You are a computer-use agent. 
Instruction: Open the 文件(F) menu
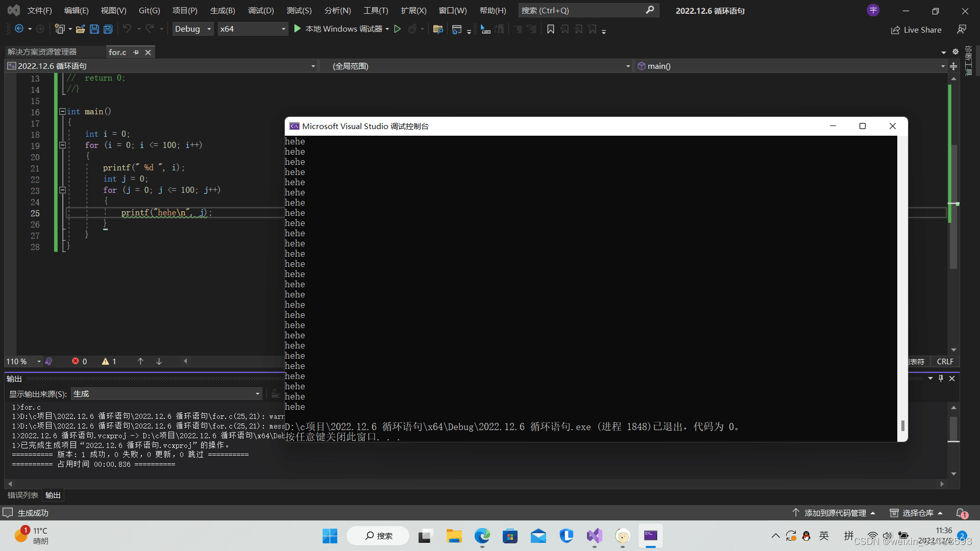[40, 10]
